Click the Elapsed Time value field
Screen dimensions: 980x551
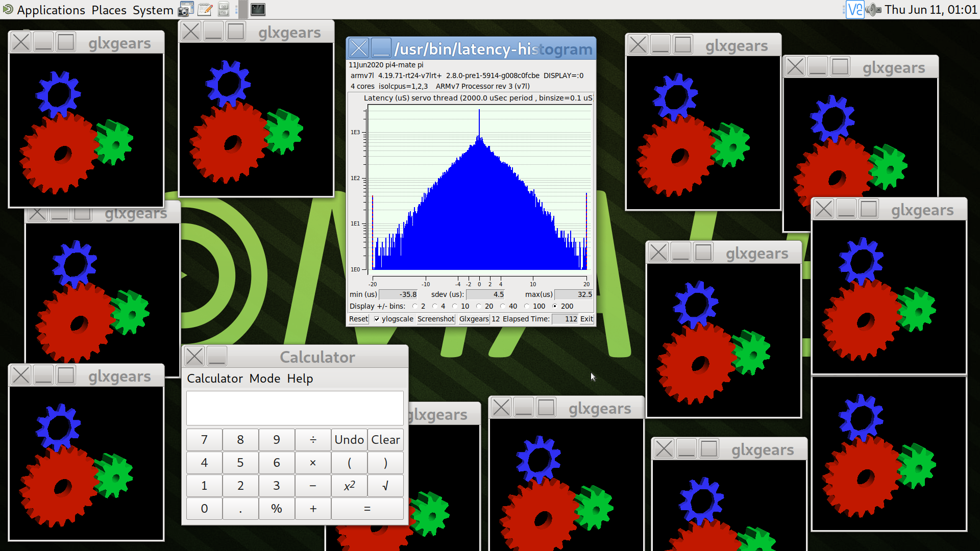point(566,319)
